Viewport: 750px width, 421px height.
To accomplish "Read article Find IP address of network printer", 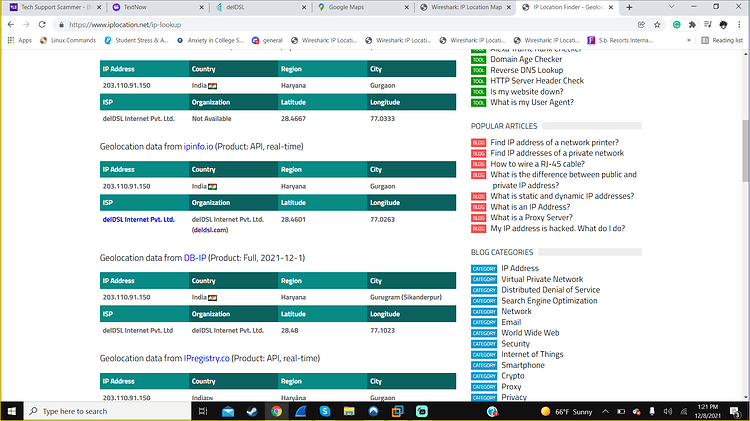I will pyautogui.click(x=554, y=142).
